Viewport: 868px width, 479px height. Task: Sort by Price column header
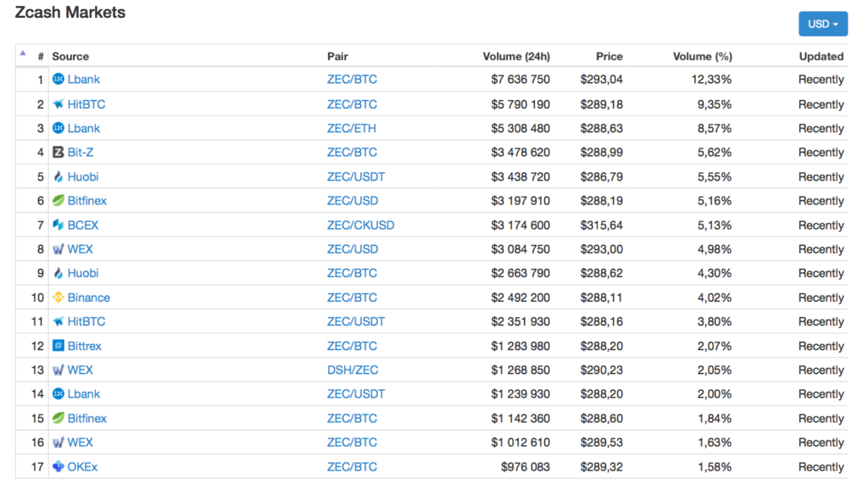click(609, 57)
